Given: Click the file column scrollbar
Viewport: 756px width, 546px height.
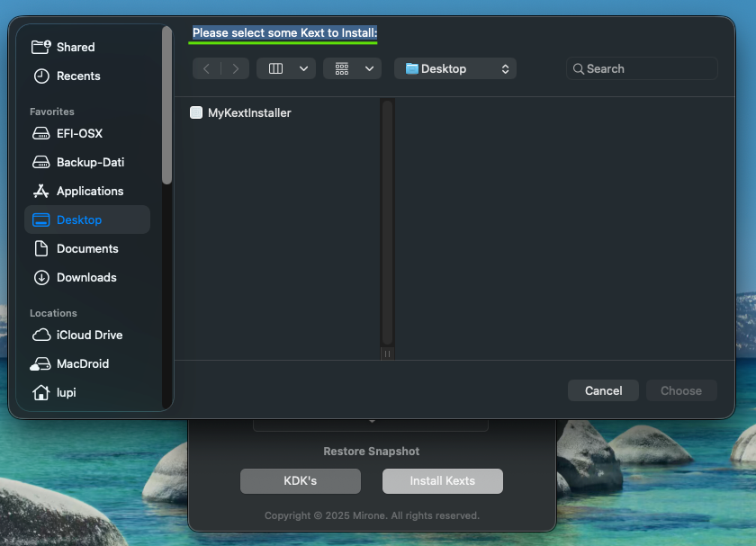Looking at the screenshot, I should (387, 221).
